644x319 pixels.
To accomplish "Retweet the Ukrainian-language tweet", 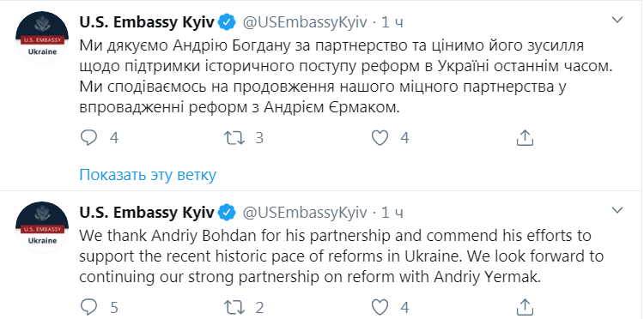I will click(x=235, y=138).
